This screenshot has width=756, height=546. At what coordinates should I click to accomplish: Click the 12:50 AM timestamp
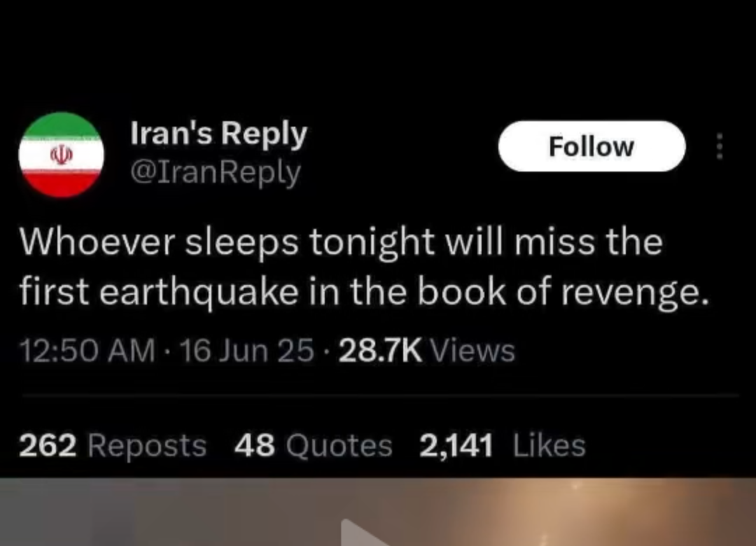click(87, 350)
